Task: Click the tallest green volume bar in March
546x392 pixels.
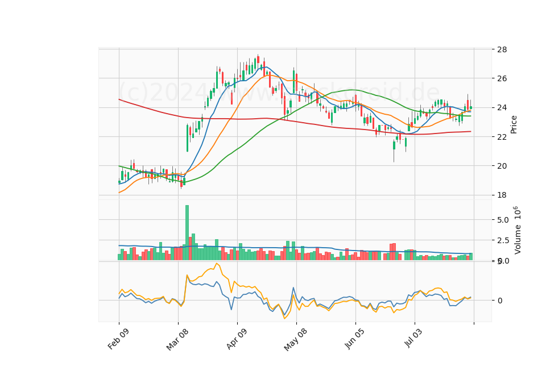Action: 187,233
